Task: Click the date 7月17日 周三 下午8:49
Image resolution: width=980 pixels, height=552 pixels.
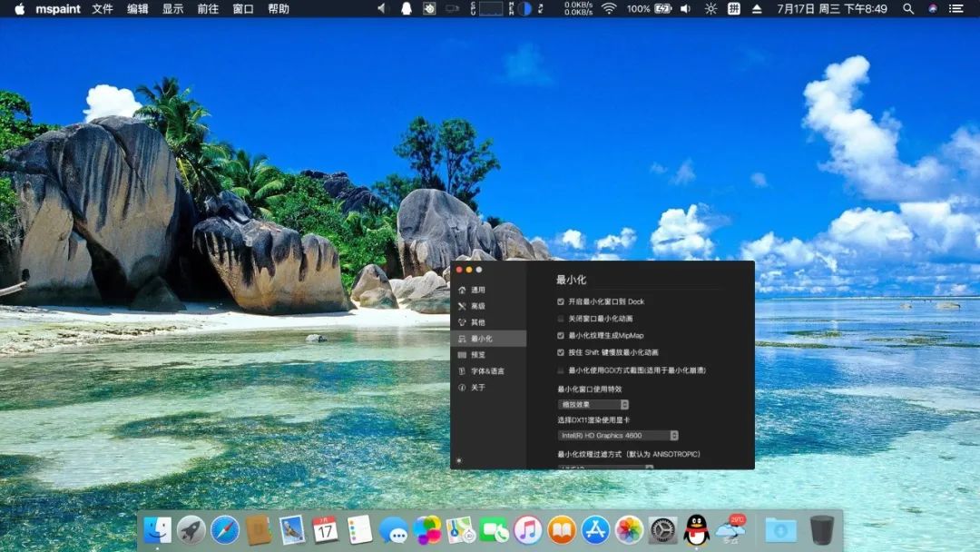Action: click(832, 9)
